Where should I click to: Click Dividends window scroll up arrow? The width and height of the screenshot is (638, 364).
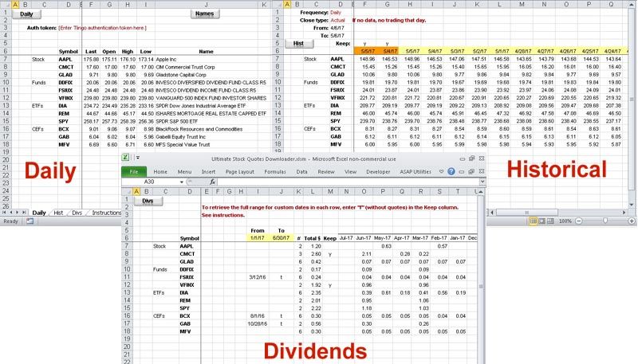coord(481,191)
